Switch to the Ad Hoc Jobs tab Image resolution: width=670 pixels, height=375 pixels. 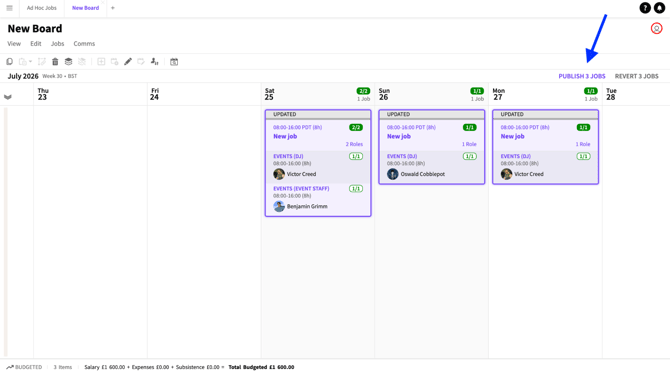41,8
